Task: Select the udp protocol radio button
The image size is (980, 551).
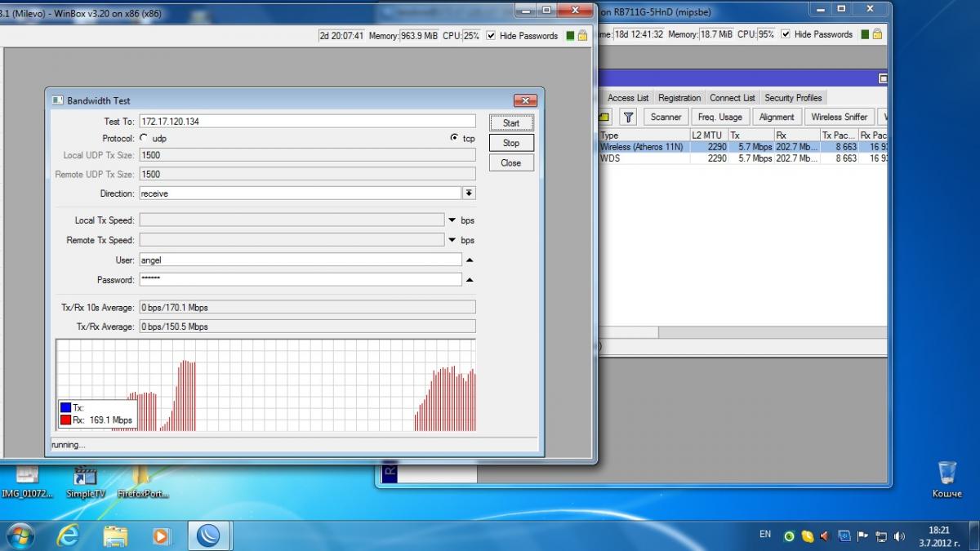Action: [145, 139]
